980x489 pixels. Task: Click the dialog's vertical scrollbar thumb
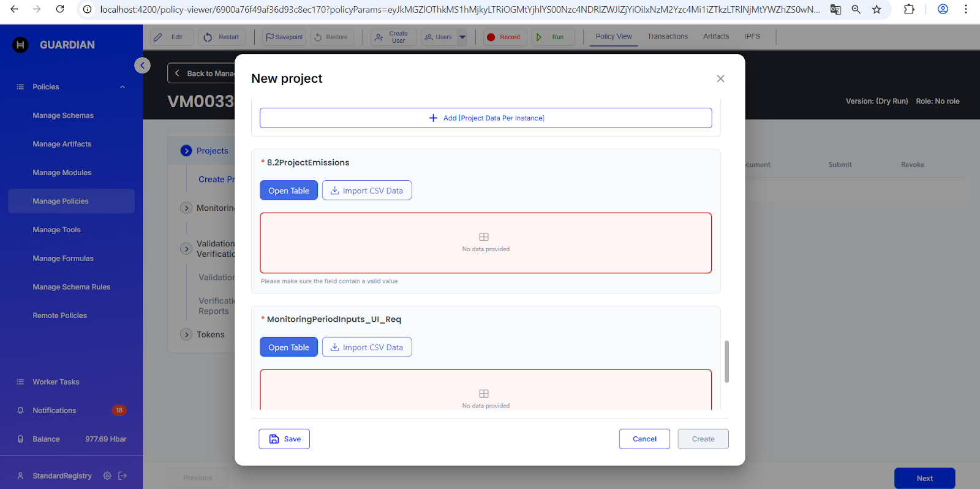(x=726, y=362)
